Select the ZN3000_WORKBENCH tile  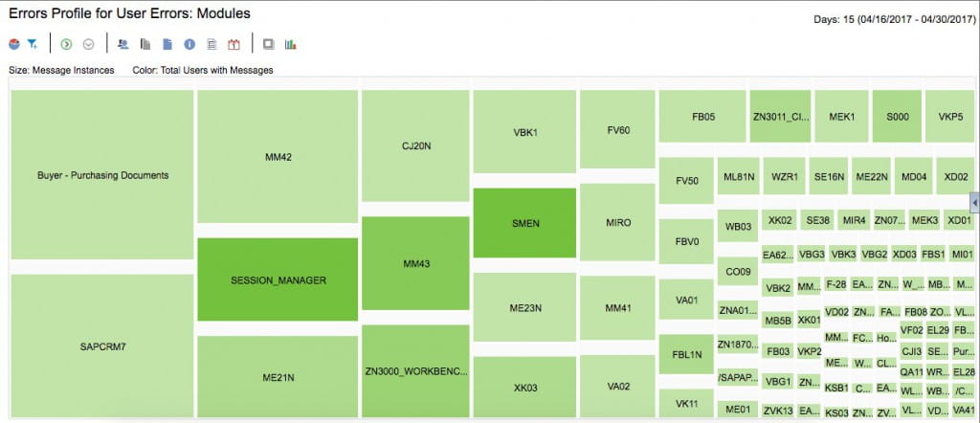coord(415,371)
